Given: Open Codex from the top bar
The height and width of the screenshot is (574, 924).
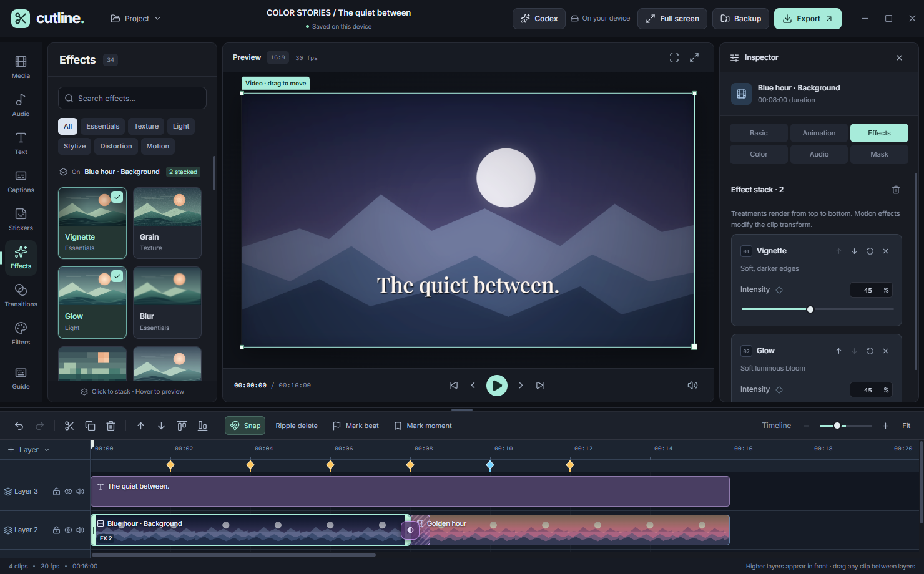Looking at the screenshot, I should pos(539,19).
